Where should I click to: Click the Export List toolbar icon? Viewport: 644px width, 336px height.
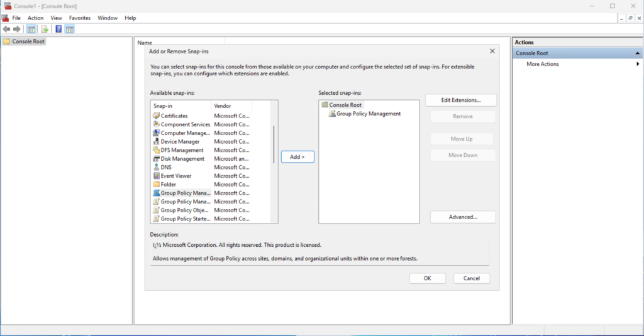pos(45,29)
